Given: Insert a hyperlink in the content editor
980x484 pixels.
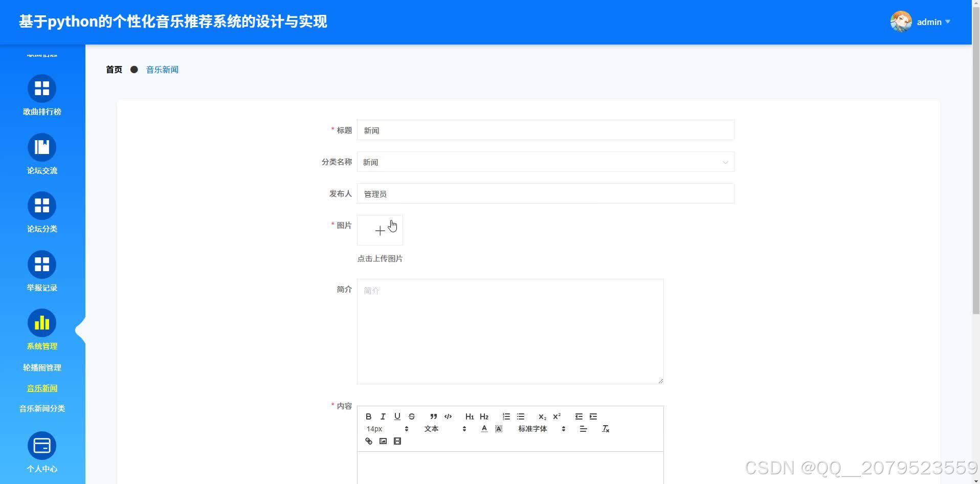Looking at the screenshot, I should pyautogui.click(x=368, y=441).
